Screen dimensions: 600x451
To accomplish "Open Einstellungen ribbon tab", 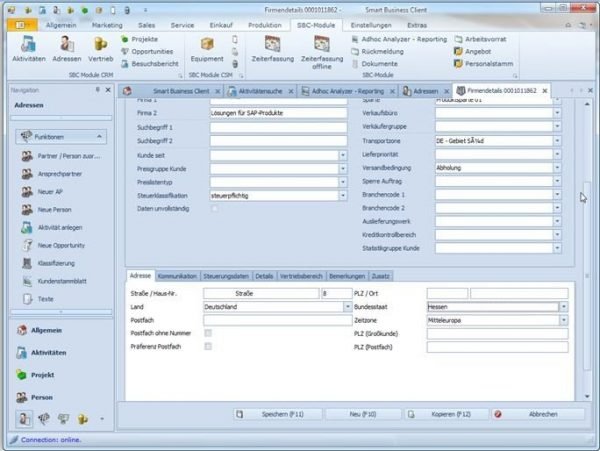I will point(371,25).
